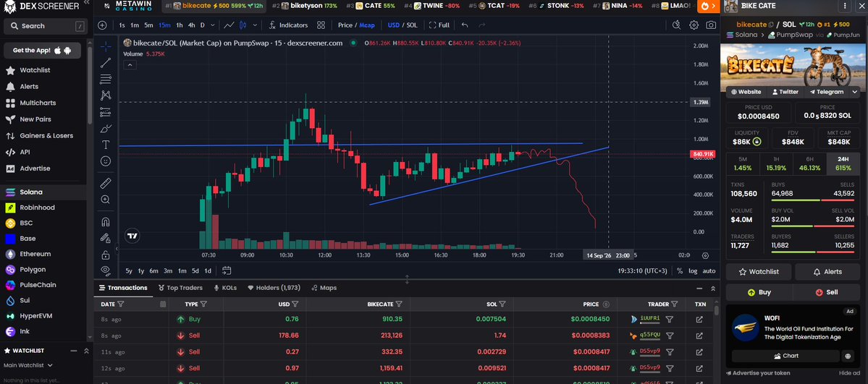Open Gainers & Losers page

tap(46, 135)
